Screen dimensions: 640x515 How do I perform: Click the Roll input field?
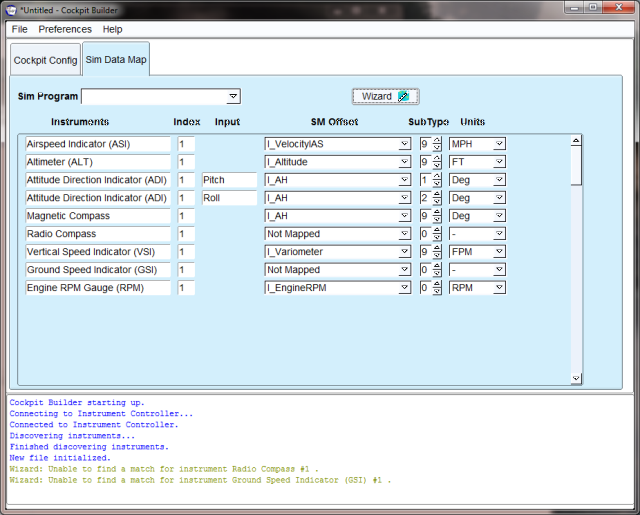229,198
